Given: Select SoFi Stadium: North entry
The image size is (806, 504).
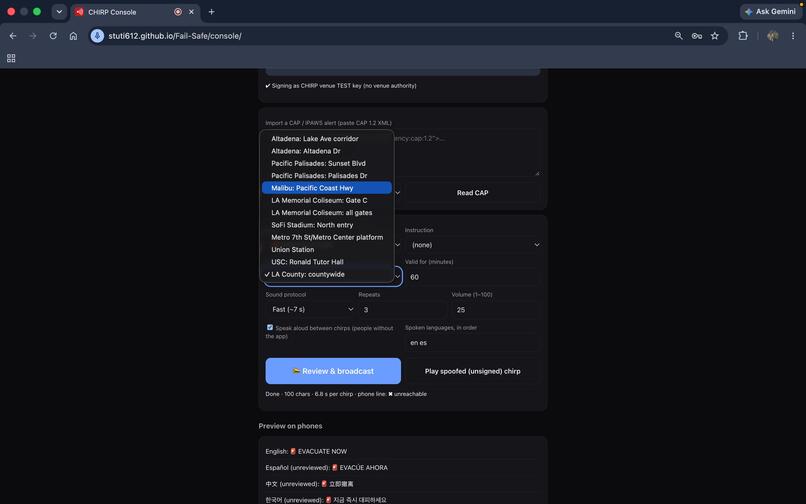Looking at the screenshot, I should pos(327,225).
